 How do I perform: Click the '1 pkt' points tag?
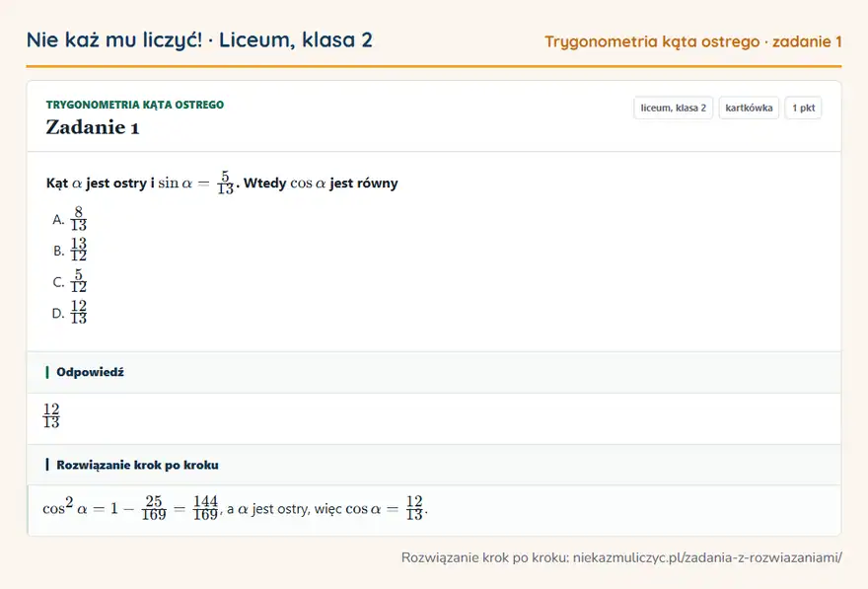click(x=803, y=108)
